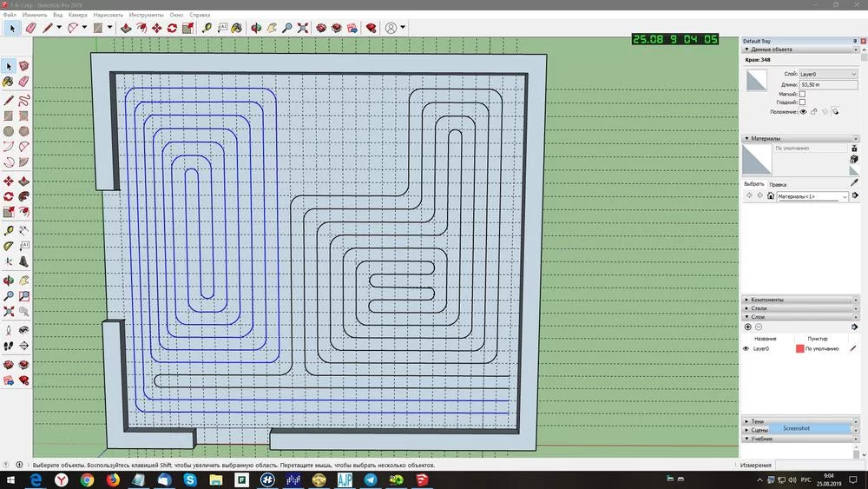Click the current material preview swatch
The image size is (868, 489).
click(757, 160)
